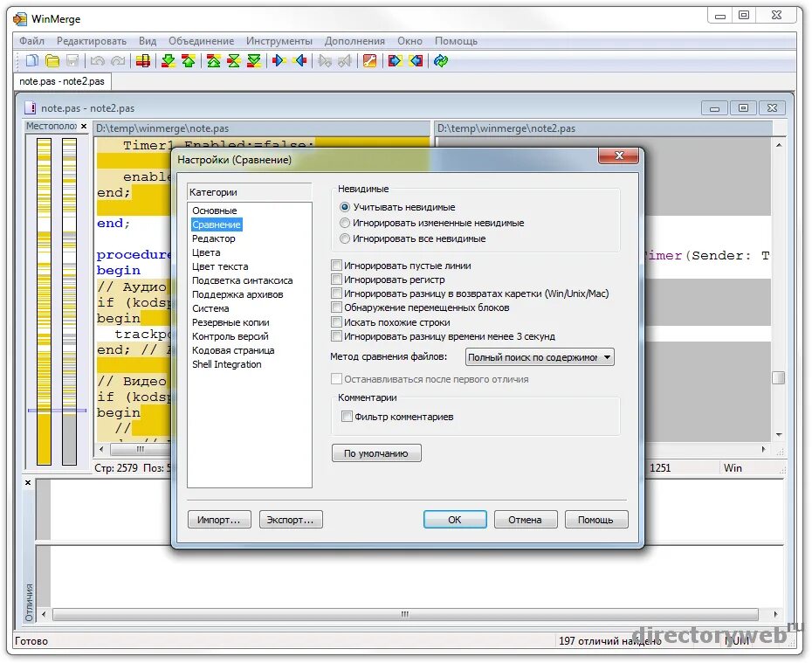
Task: Go to current difference icon
Action: (233, 60)
